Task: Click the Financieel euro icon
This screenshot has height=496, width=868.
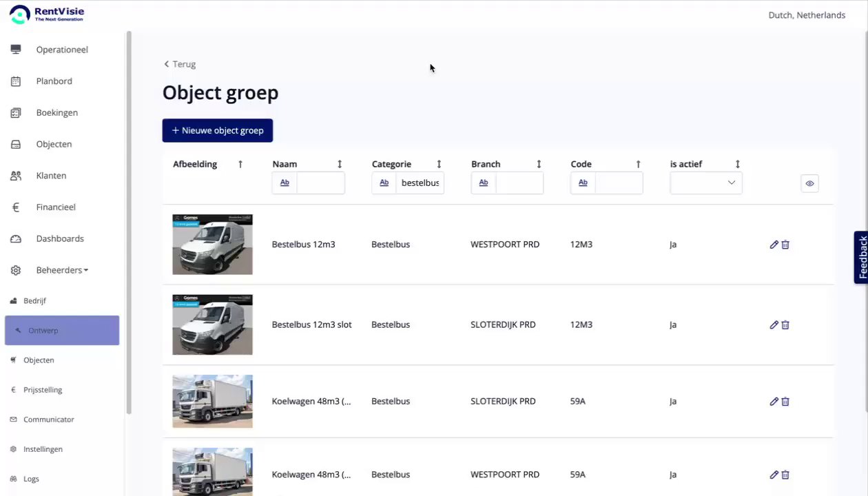Action: click(x=16, y=207)
